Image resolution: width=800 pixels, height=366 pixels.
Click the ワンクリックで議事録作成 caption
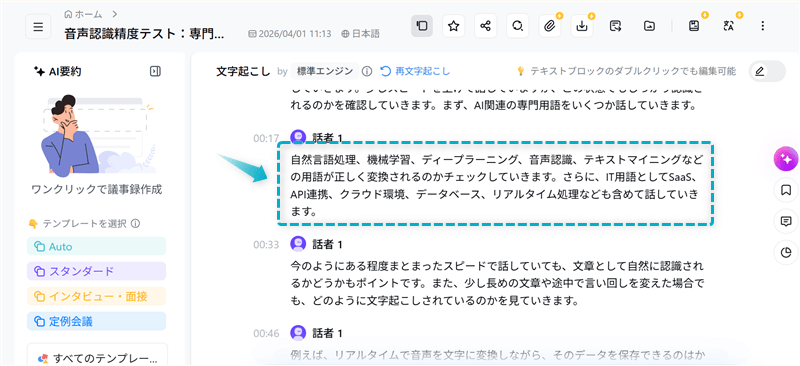click(96, 190)
